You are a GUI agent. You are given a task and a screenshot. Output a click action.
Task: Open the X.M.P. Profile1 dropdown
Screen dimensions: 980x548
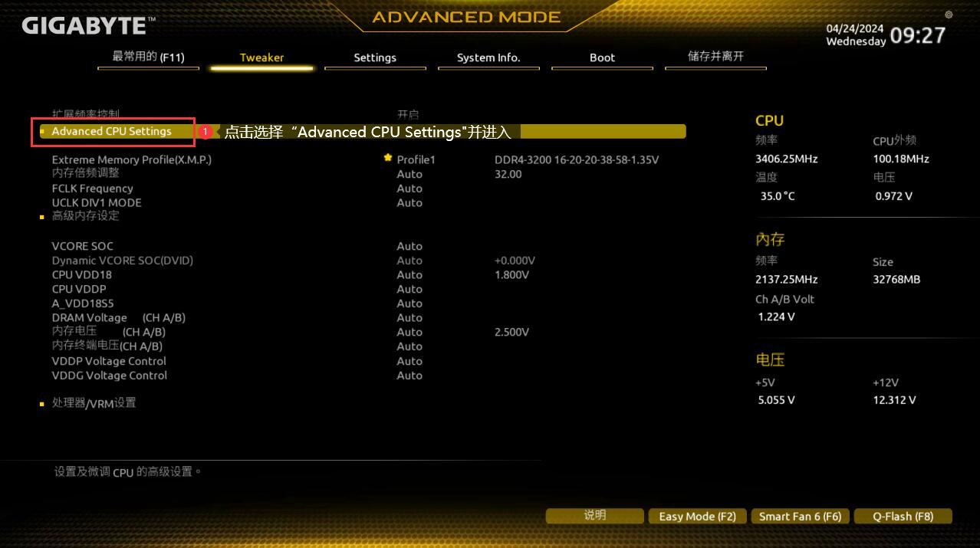click(x=416, y=160)
